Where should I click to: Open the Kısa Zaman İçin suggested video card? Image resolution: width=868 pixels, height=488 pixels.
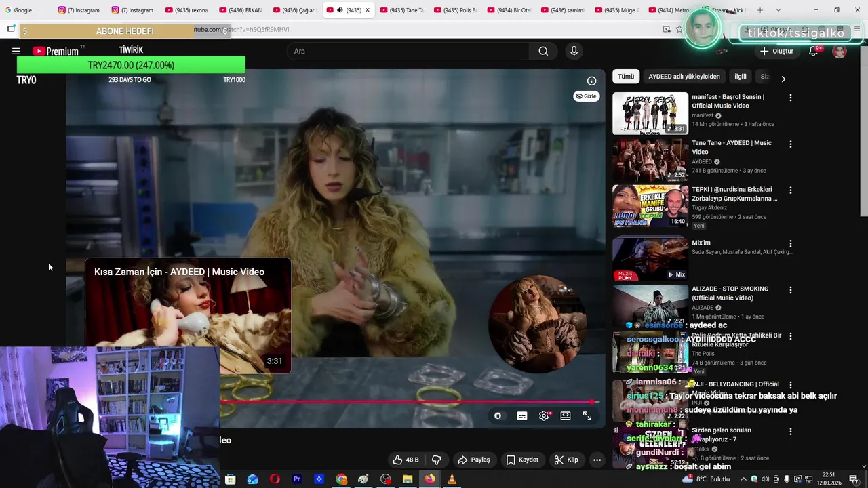(x=188, y=316)
